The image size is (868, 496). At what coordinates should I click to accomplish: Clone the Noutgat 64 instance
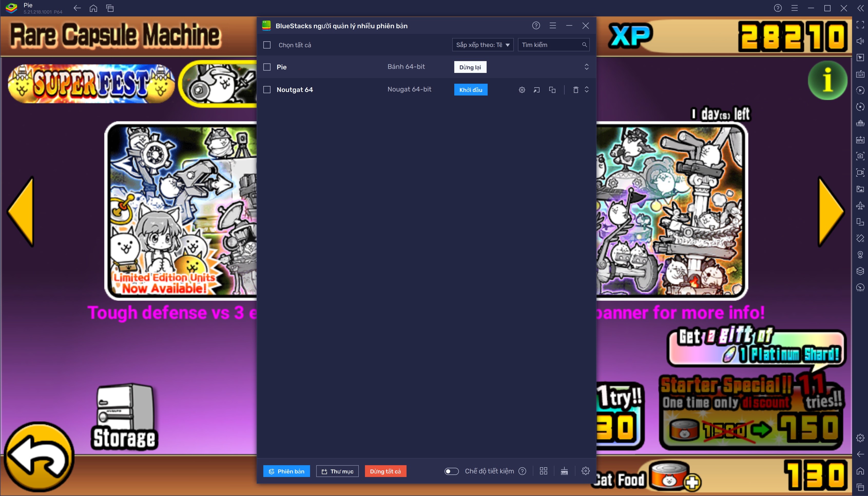pyautogui.click(x=552, y=90)
